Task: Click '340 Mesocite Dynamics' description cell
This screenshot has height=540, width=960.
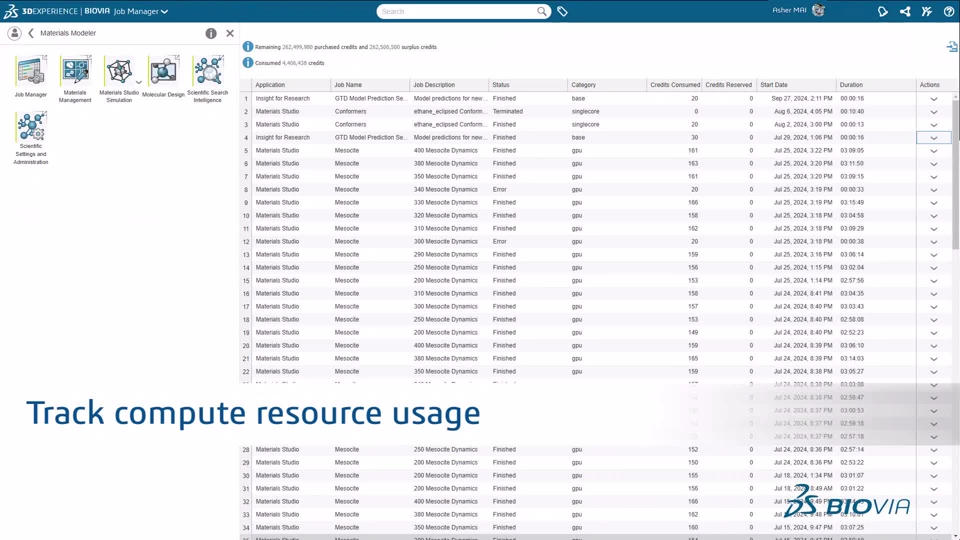Action: [x=445, y=190]
